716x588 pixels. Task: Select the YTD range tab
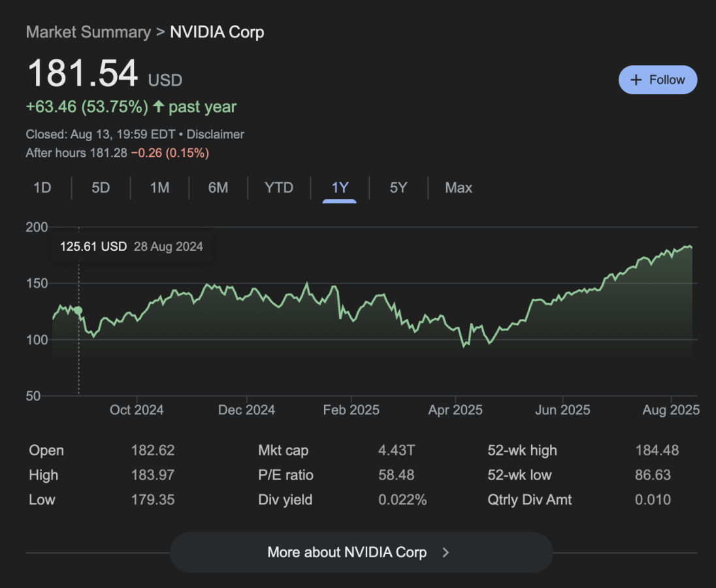[279, 188]
